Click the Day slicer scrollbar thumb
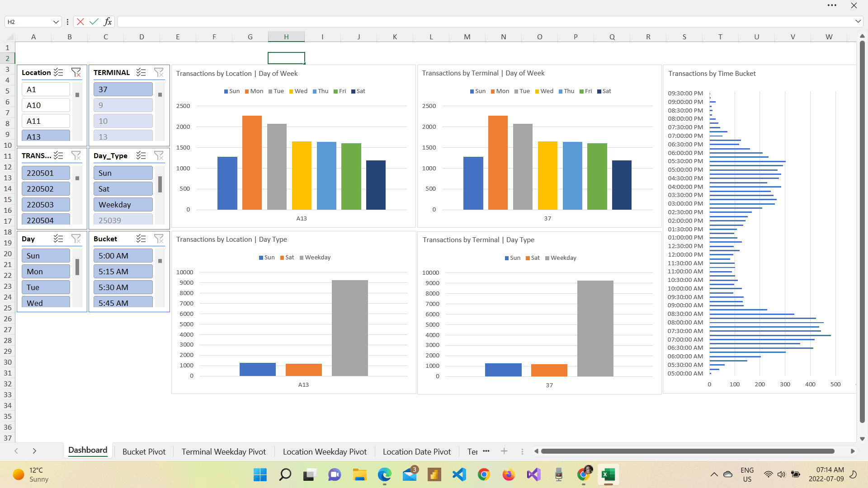Screen dimensions: 868x488 tap(77, 267)
